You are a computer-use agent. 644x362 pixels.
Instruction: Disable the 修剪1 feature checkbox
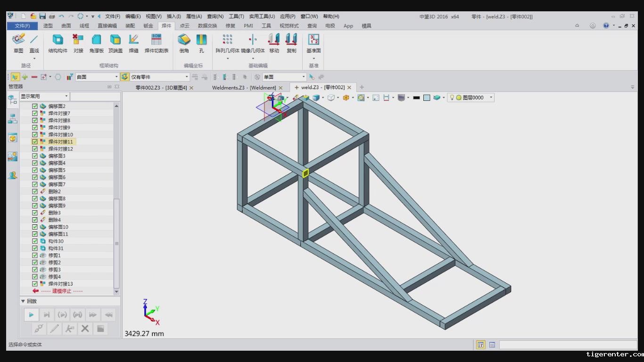click(x=35, y=255)
